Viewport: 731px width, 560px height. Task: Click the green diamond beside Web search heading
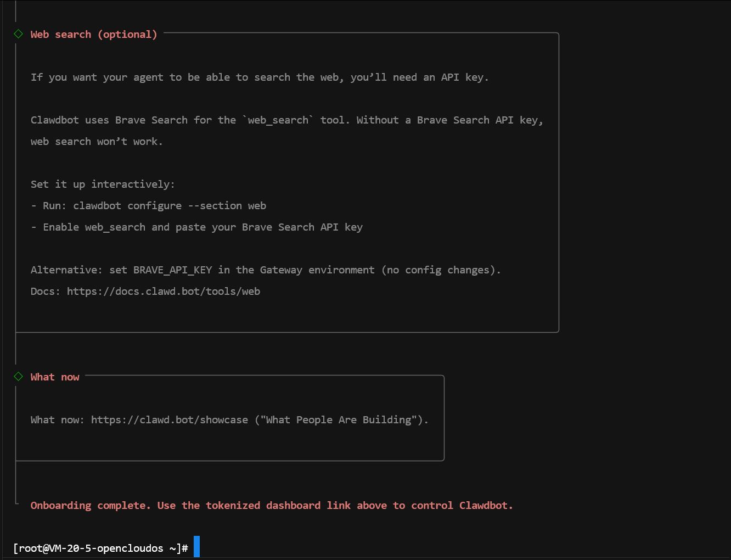tap(18, 34)
